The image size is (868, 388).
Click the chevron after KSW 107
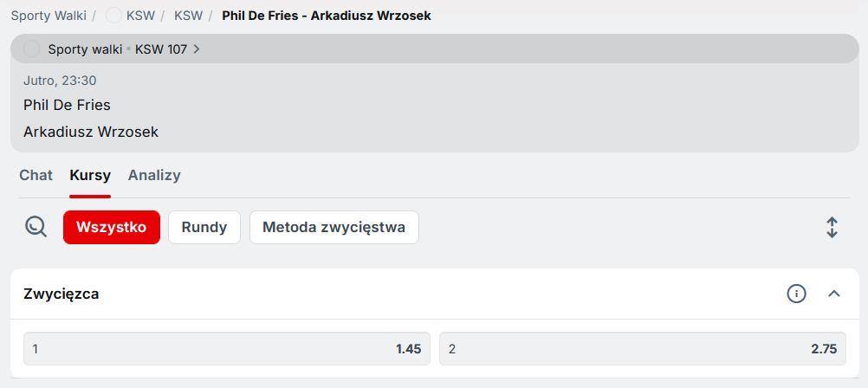coord(197,49)
